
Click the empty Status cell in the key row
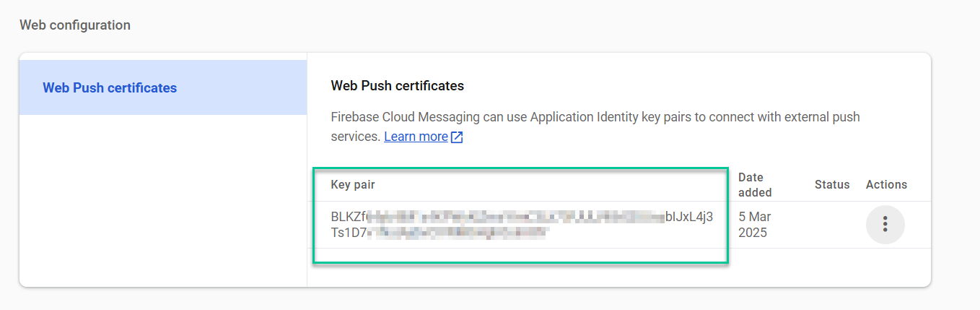click(832, 225)
